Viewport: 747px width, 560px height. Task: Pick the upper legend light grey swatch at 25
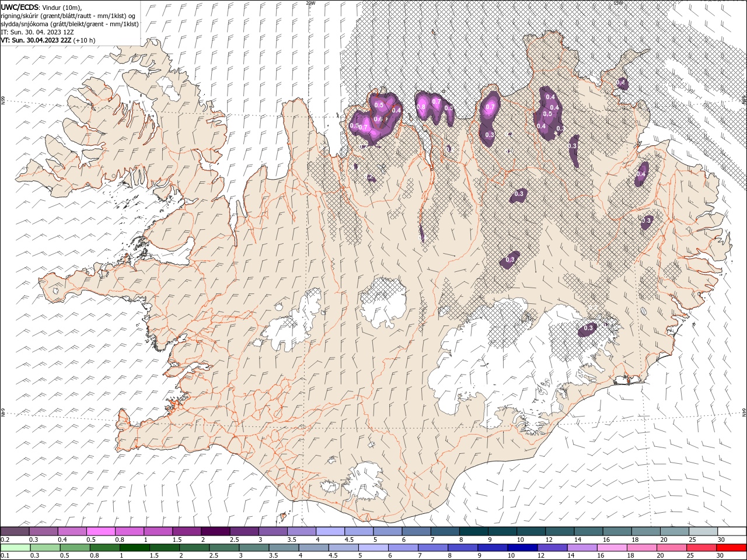point(703,531)
